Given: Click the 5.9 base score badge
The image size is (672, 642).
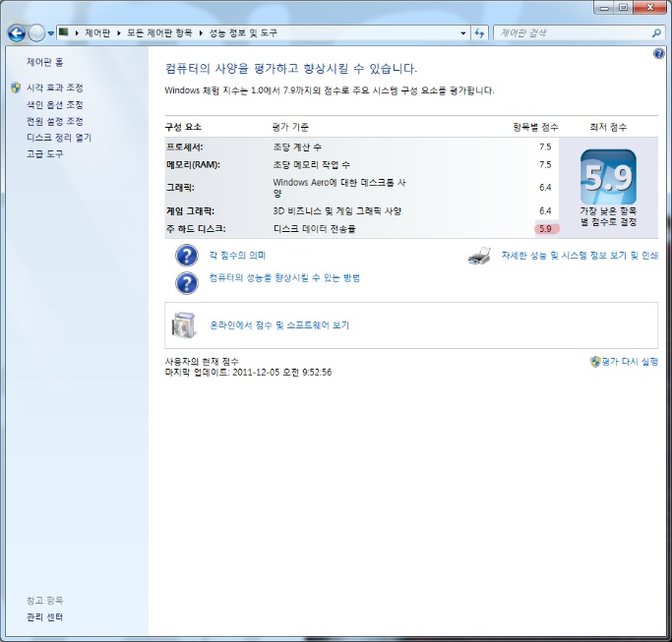Looking at the screenshot, I should (608, 177).
